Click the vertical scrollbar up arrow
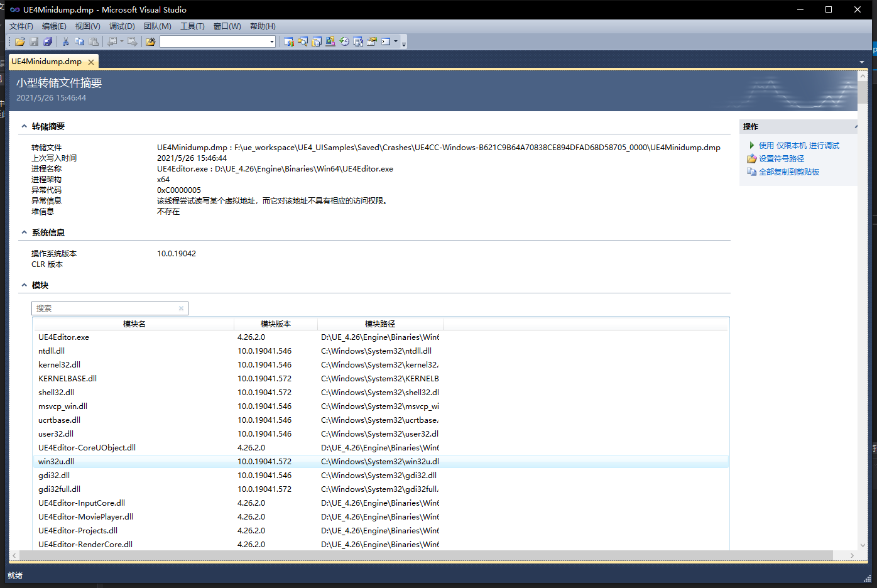 [863, 77]
